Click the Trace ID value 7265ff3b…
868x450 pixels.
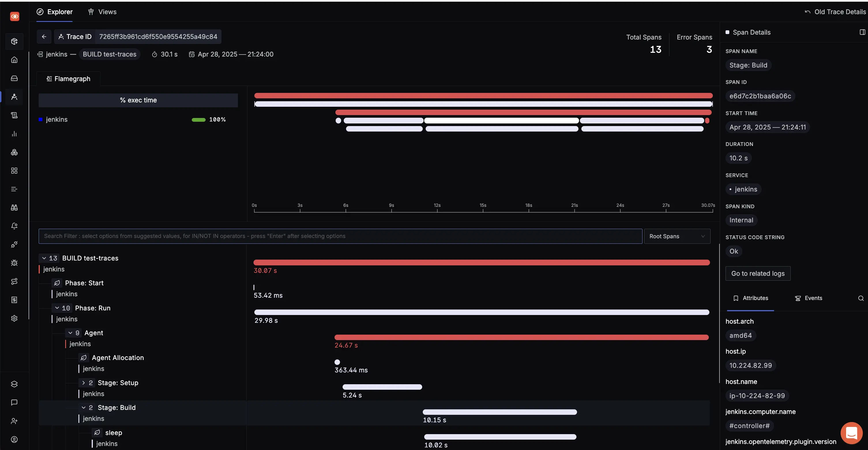click(158, 37)
